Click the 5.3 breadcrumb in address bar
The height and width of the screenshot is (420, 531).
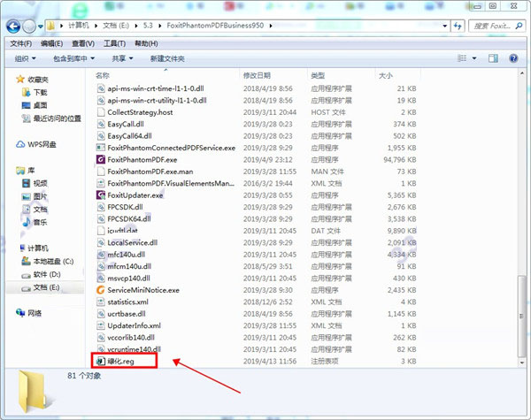[148, 26]
